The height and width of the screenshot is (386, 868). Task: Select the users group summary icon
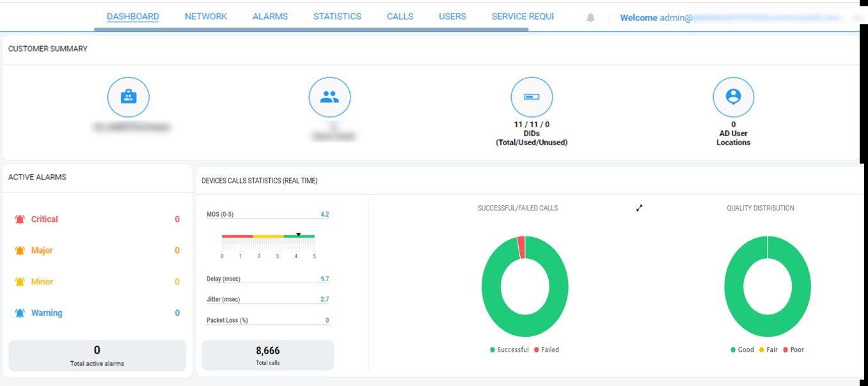pos(329,96)
